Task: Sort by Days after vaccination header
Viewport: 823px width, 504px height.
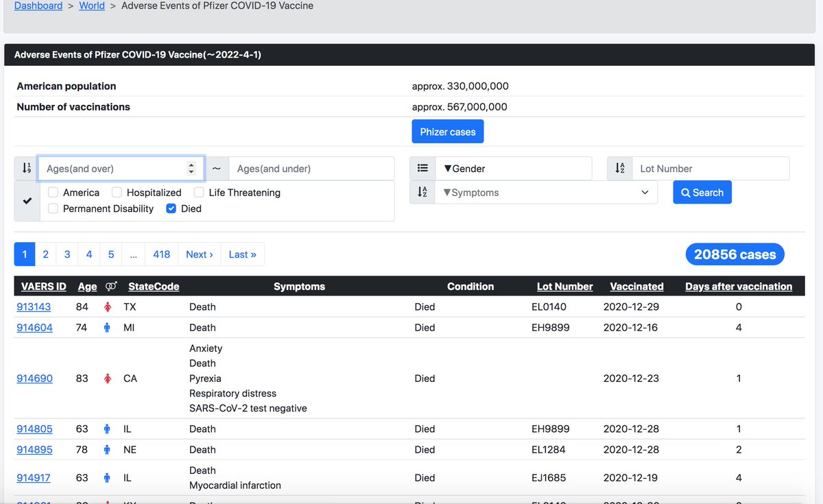Action: click(739, 287)
